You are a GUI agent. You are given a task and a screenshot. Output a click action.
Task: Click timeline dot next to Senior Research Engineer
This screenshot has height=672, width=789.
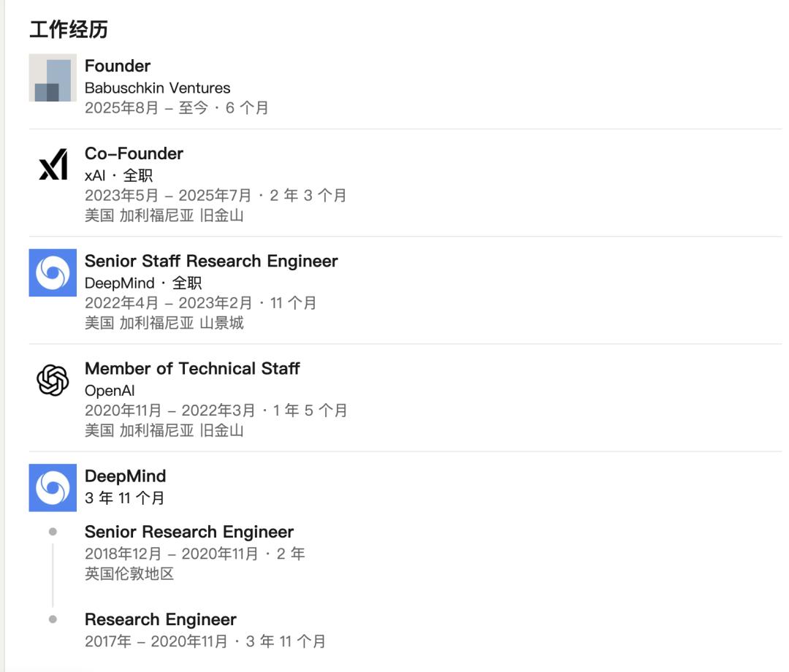tap(53, 532)
